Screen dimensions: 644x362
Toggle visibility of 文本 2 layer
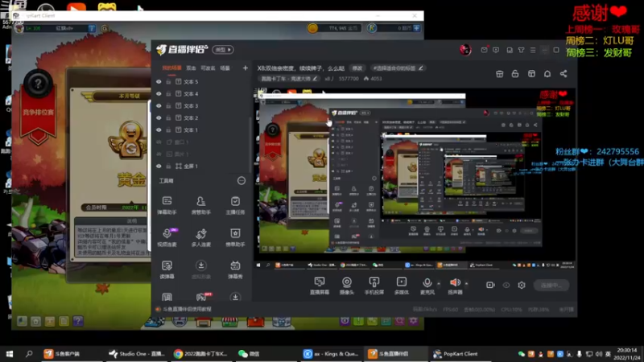pyautogui.click(x=159, y=117)
